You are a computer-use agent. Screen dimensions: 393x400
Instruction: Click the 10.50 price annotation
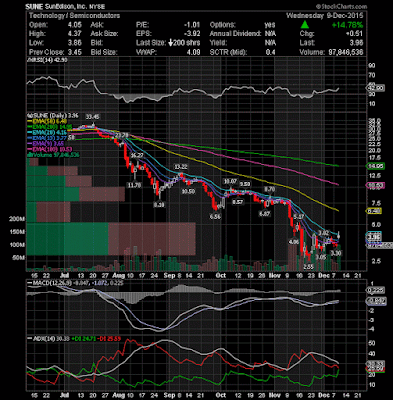click(x=188, y=191)
